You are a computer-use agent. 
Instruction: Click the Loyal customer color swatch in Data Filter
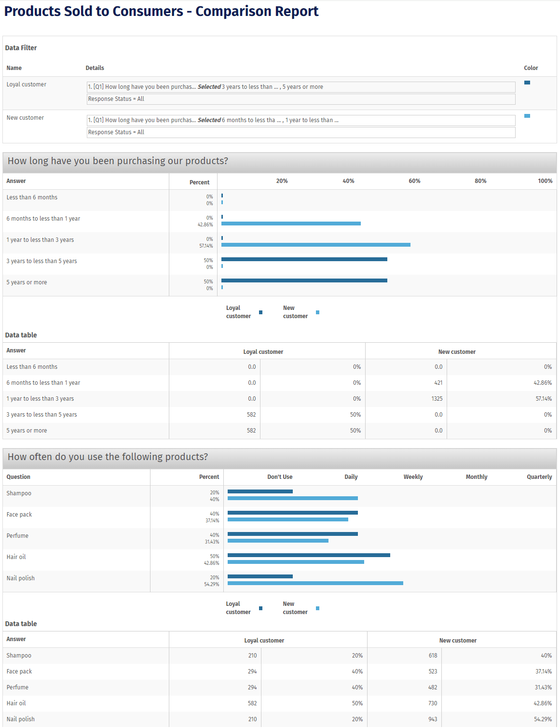(527, 83)
